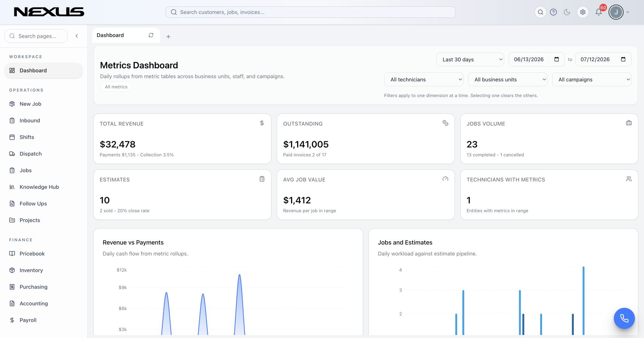Click the Revenue vs Payments chart title
This screenshot has width=644, height=338.
tap(133, 242)
